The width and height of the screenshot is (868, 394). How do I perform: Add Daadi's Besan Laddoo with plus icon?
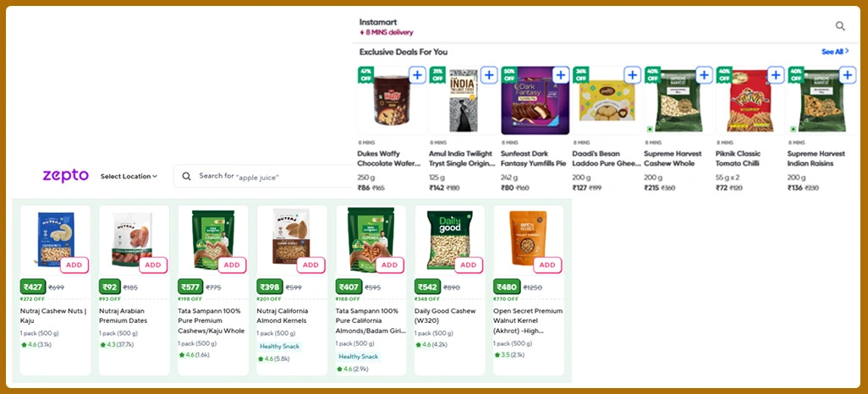(x=632, y=75)
